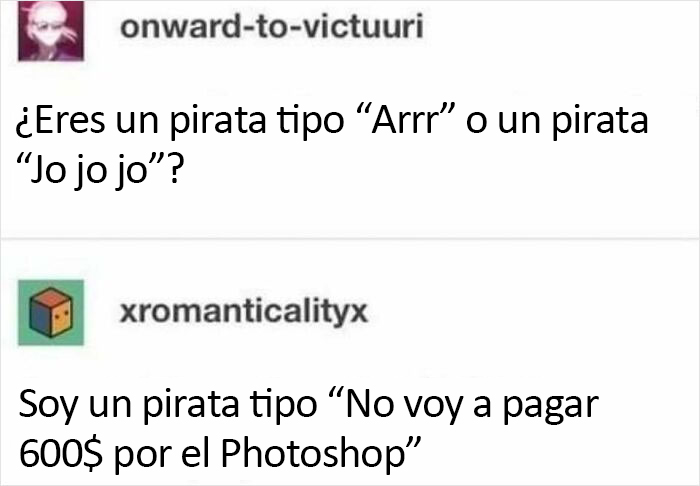Screen dimensions: 700x486
Task: Click the word "tipo" in the reply post
Action: 283,406
